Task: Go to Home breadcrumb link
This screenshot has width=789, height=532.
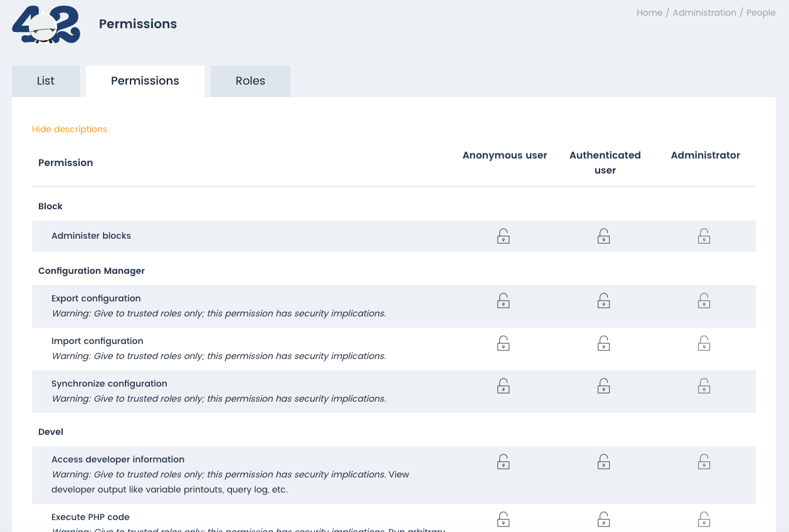Action: point(649,13)
